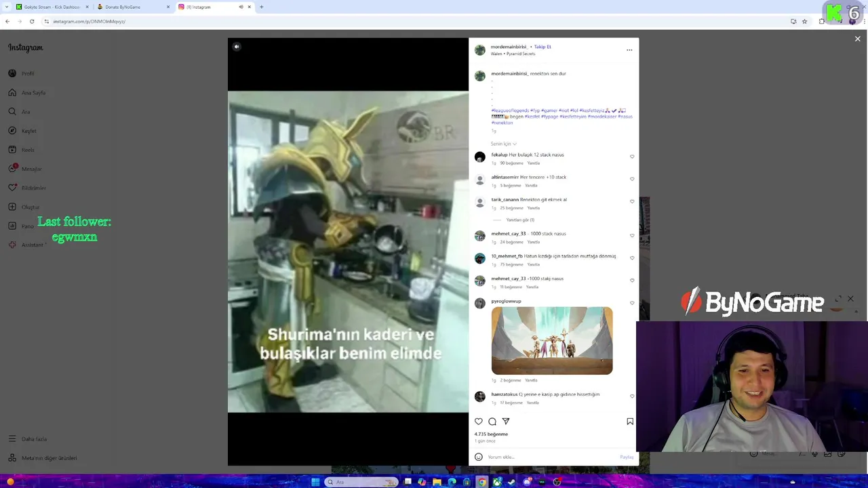The height and width of the screenshot is (488, 868).
Task: View 90 beğenme likes on fekalup's comment
Action: pos(512,163)
